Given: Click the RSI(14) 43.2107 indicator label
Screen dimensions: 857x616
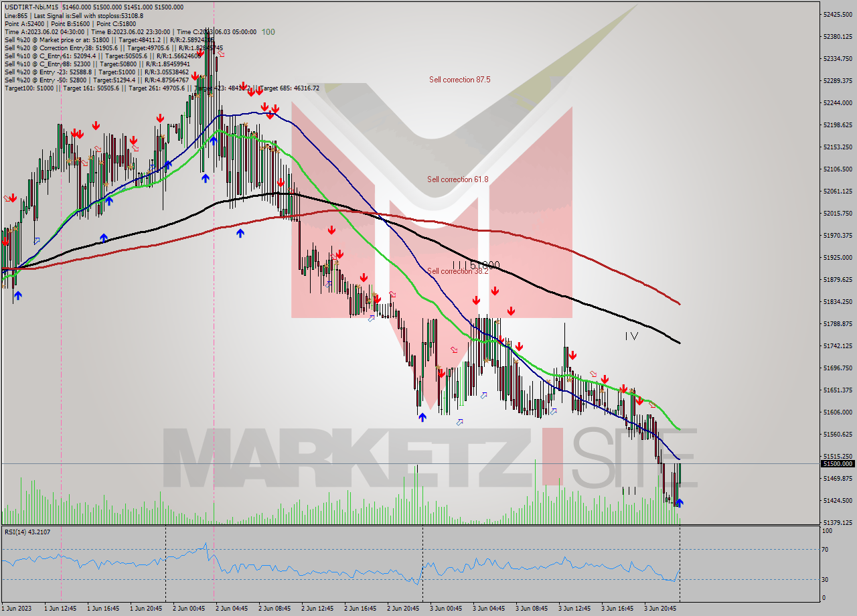Looking at the screenshot, I should click(x=27, y=532).
